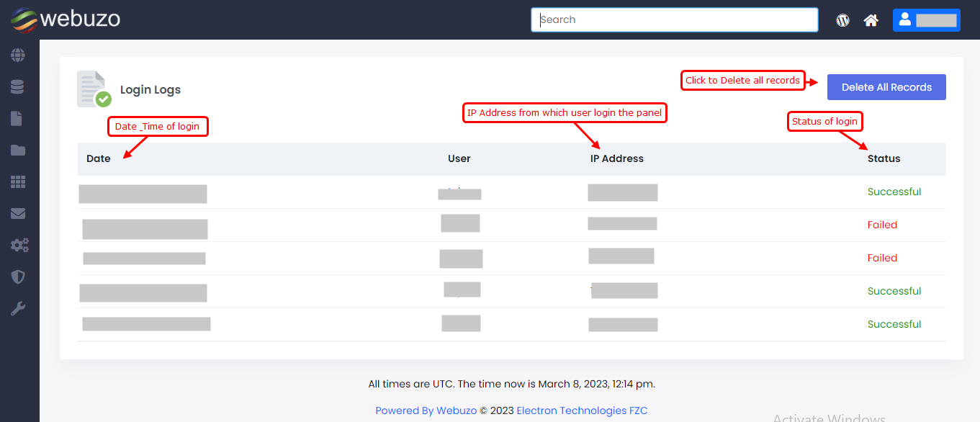The image size is (980, 422).
Task: Click the settings gears sidebar icon
Action: tap(19, 246)
